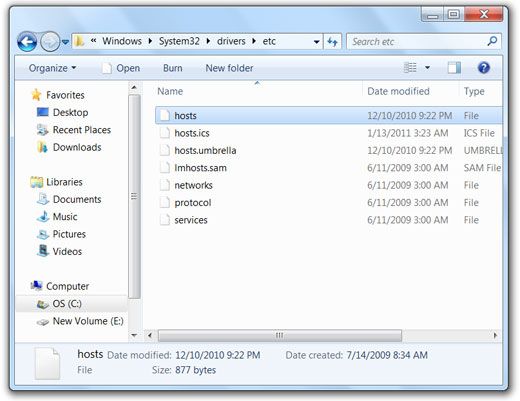Click the refresh icon beside address bar
The height and width of the screenshot is (401, 520).
point(332,42)
